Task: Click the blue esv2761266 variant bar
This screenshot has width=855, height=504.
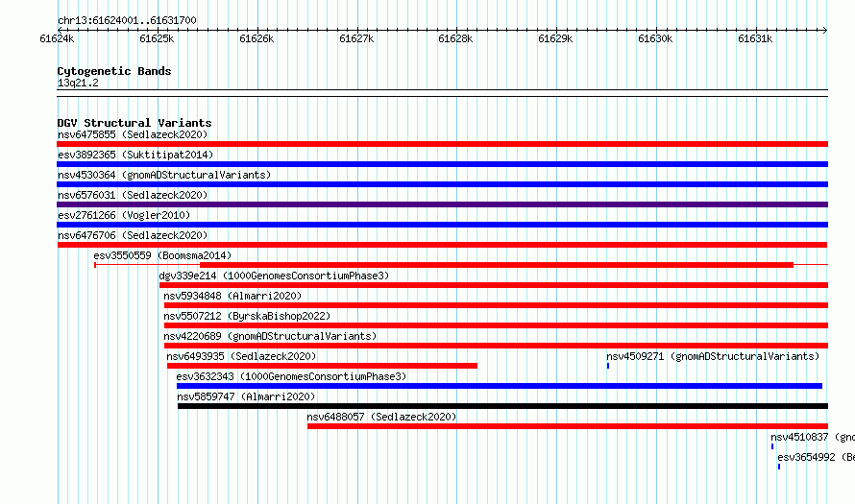Action: (442, 225)
